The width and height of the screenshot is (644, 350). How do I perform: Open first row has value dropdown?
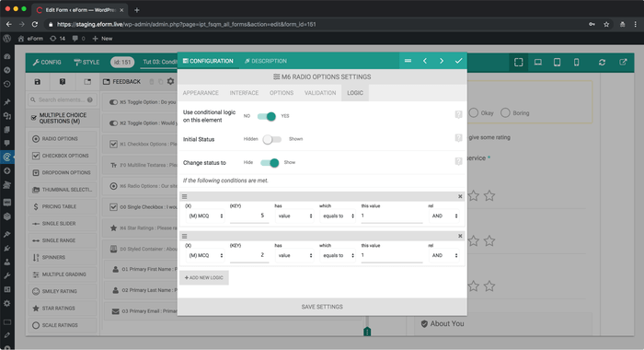(x=294, y=216)
